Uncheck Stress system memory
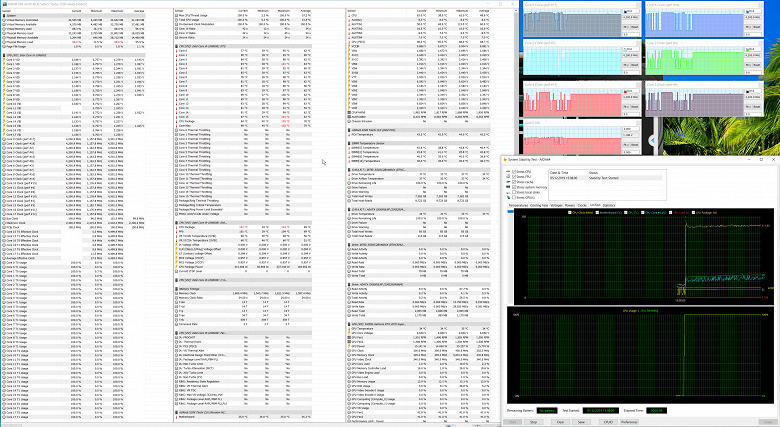The image size is (780, 427). coord(514,187)
